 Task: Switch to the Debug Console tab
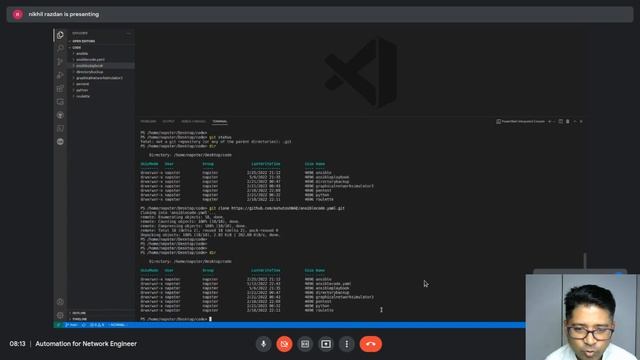pos(193,121)
